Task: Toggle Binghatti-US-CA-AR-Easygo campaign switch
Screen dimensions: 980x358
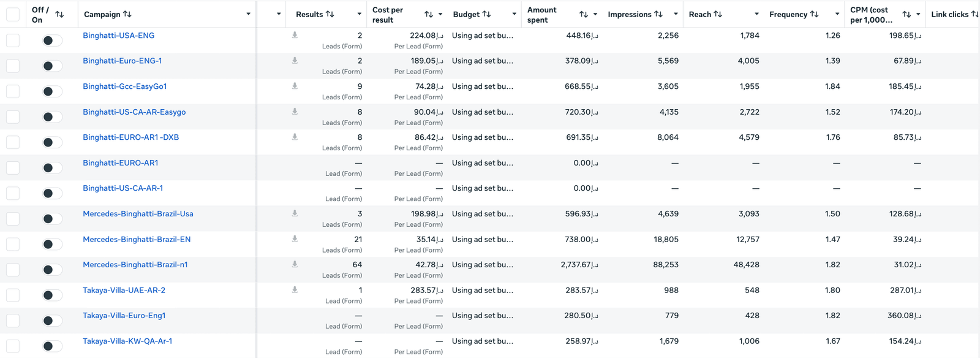Action: point(52,117)
